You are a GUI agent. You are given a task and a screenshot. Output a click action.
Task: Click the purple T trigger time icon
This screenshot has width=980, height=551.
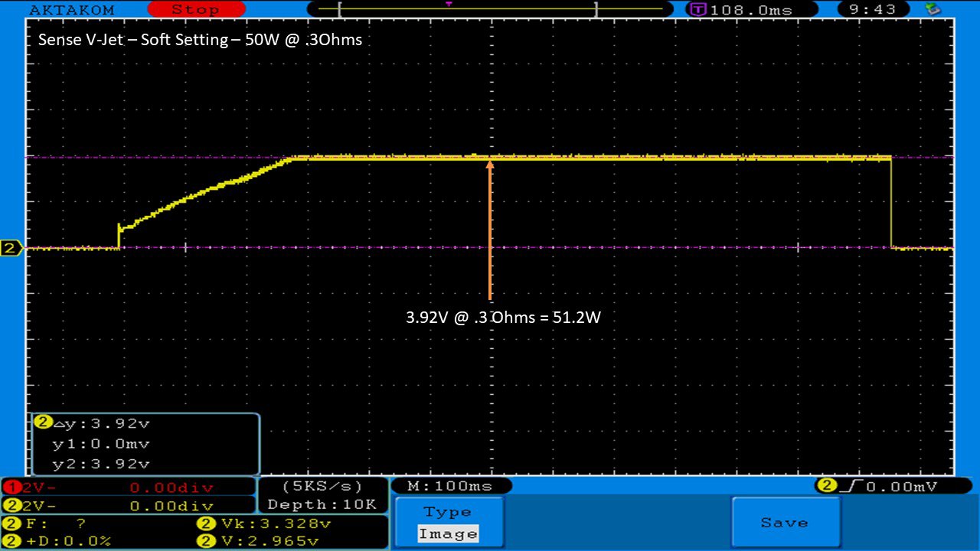[x=697, y=10]
